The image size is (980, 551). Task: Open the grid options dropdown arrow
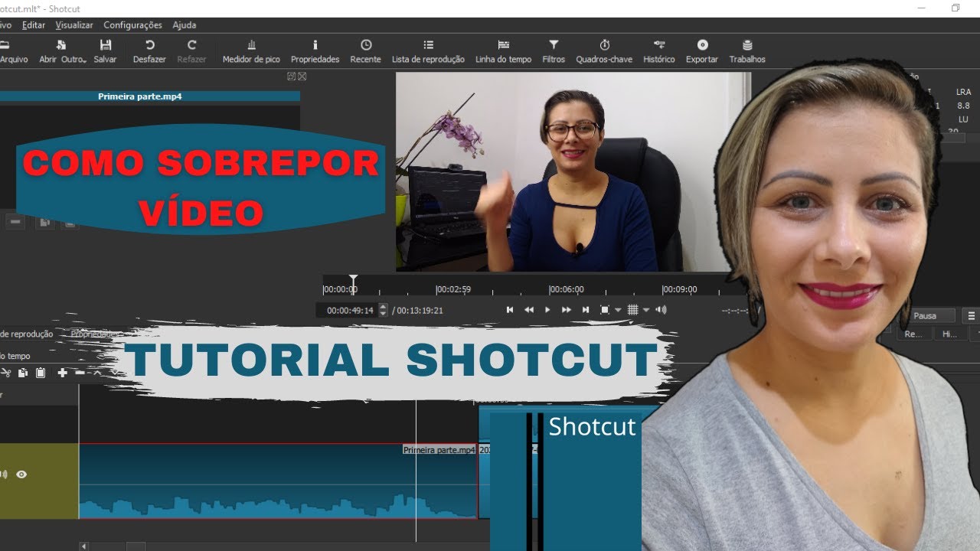tap(646, 310)
